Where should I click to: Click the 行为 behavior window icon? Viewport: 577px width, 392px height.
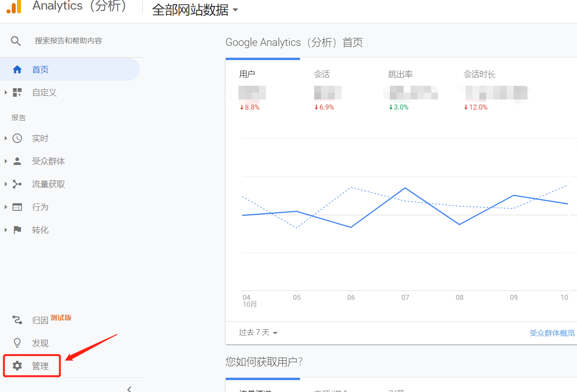pyautogui.click(x=17, y=207)
